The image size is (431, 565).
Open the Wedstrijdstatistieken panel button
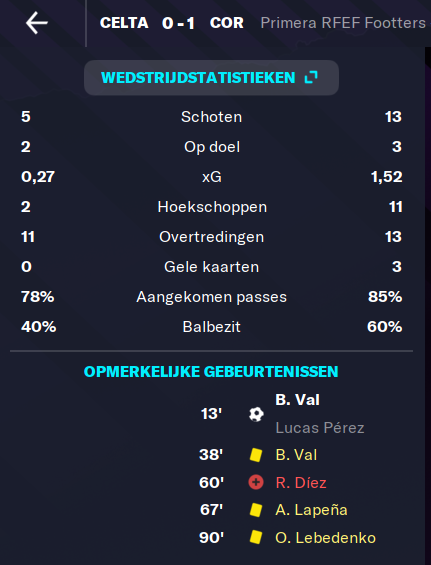[x=211, y=77]
